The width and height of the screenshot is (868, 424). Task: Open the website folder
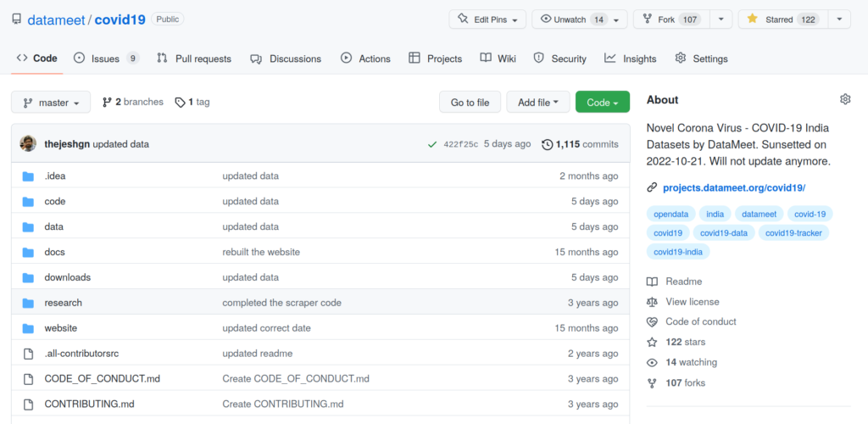(x=61, y=328)
